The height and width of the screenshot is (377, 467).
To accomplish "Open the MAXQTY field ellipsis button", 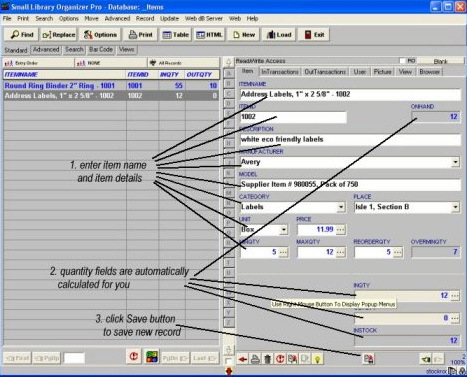I will click(341, 252).
